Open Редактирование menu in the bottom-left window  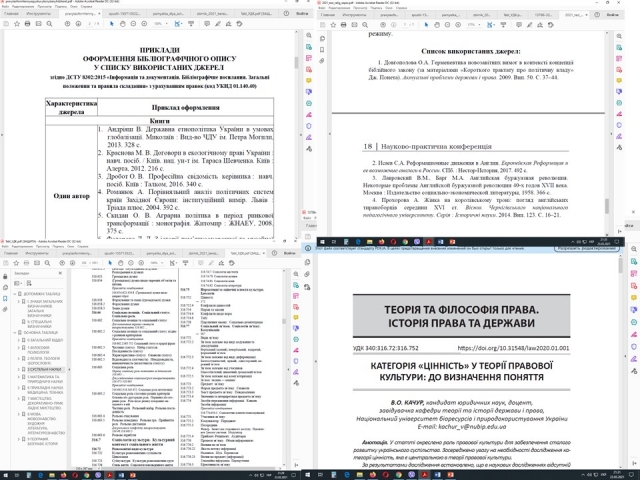click(x=22, y=247)
